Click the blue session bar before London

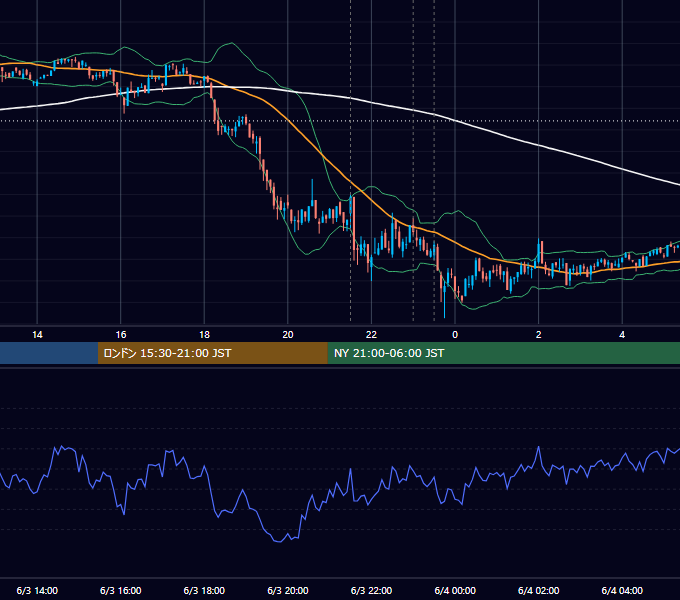(49, 353)
